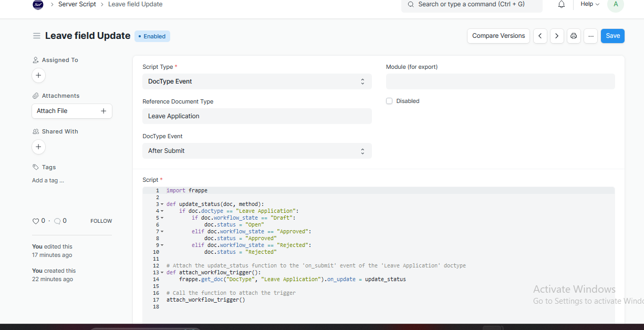This screenshot has width=644, height=330.
Task: Open comments via the speech bubble icon
Action: point(56,221)
